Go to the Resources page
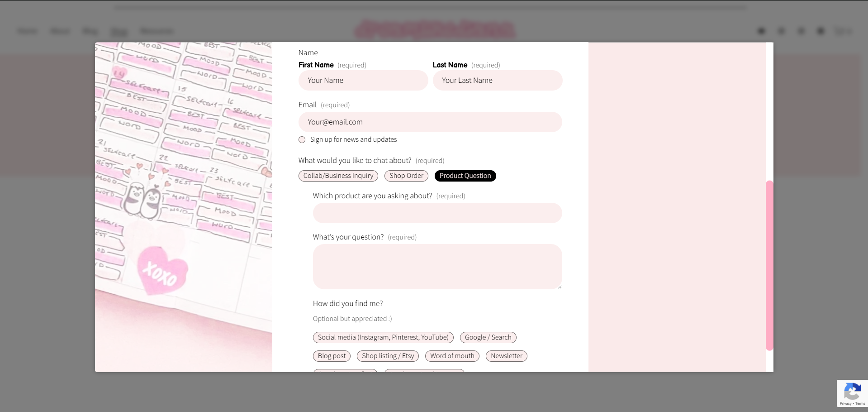This screenshot has height=412, width=868. [157, 31]
